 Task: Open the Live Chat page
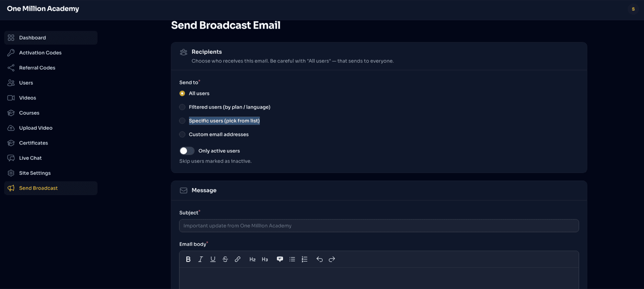pyautogui.click(x=51, y=158)
